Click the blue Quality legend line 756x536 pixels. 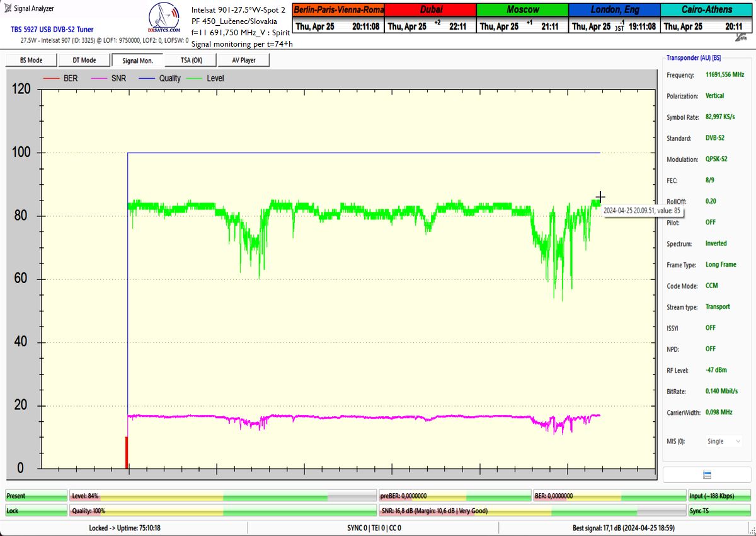coord(147,78)
